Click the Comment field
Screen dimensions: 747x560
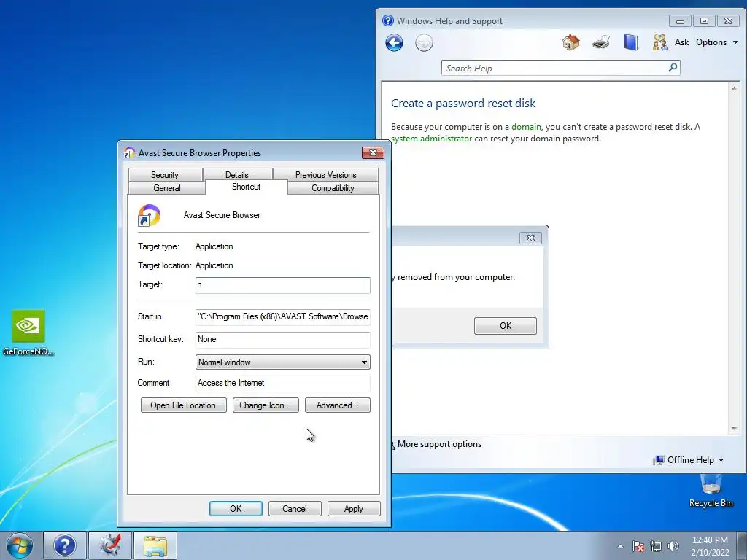[x=282, y=384]
